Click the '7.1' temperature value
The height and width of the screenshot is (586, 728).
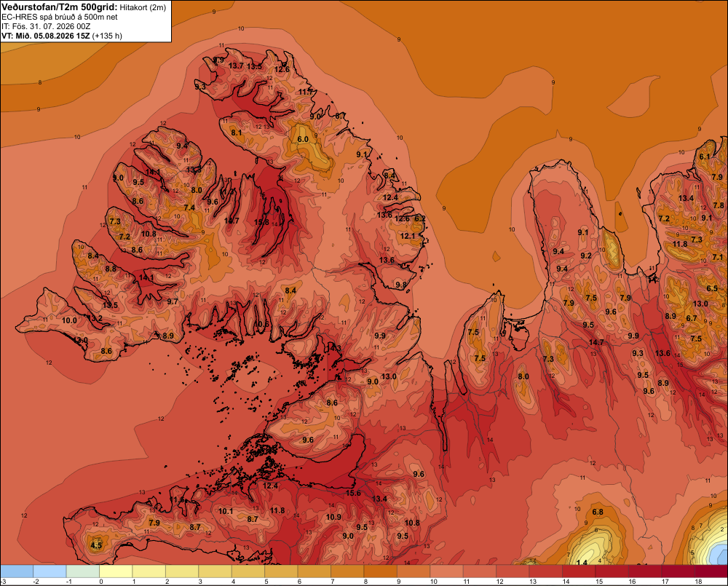point(718,257)
